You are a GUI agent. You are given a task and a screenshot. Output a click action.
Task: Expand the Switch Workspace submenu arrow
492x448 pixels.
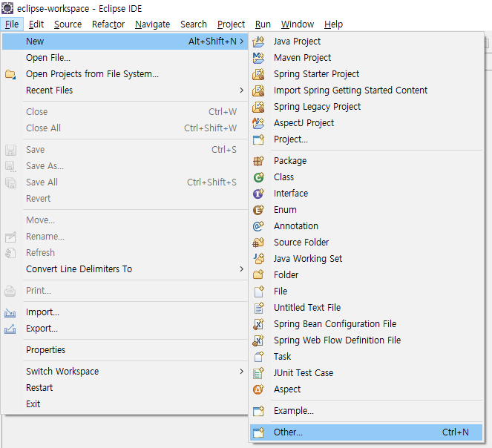coord(241,372)
